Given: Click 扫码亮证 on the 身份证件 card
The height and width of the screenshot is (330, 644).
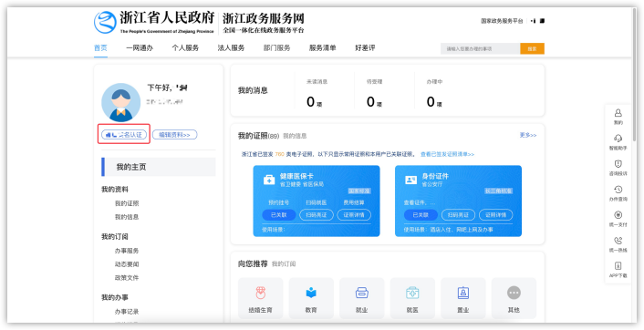Looking at the screenshot, I should point(458,214).
